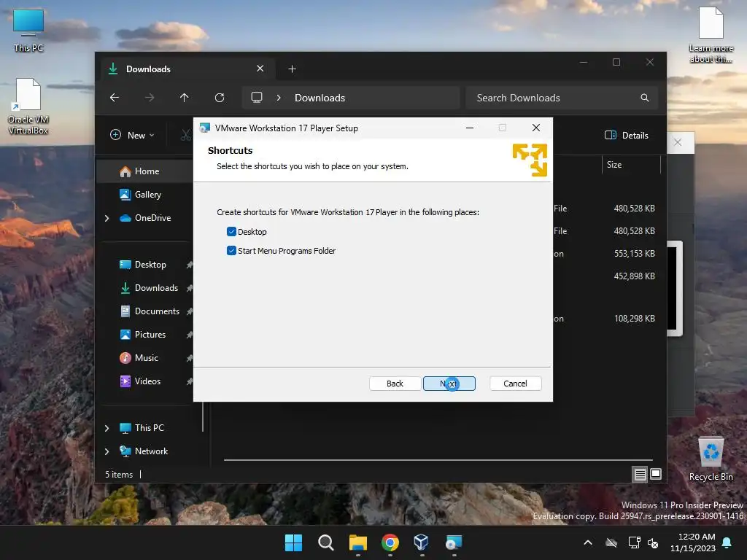Click Desktop pin icon in sidebar
747x560 pixels.
pyautogui.click(x=190, y=265)
